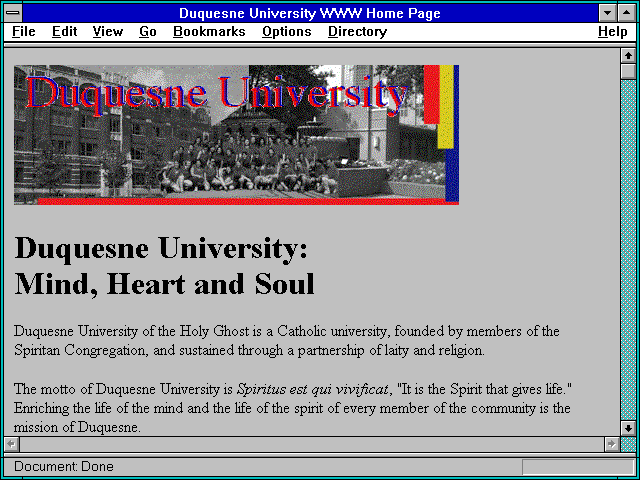Click the vertical scrollbar thumb
Image resolution: width=640 pixels, height=480 pixels.
pos(628,71)
